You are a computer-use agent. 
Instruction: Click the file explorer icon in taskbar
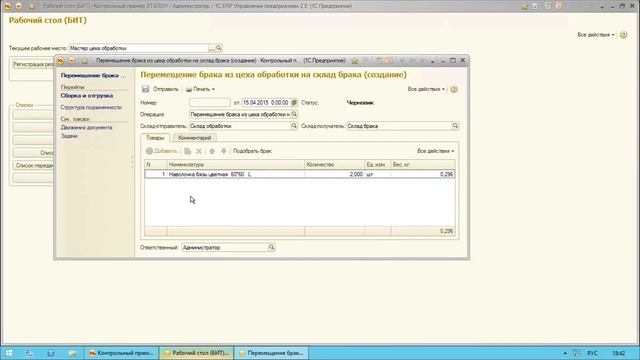72,353
